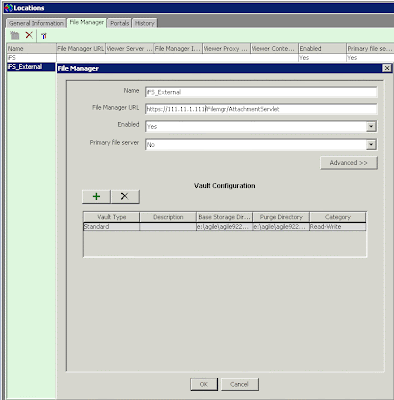Viewport: 394px width, 400px height.
Task: Switch to the General Information tab
Action: [x=36, y=23]
